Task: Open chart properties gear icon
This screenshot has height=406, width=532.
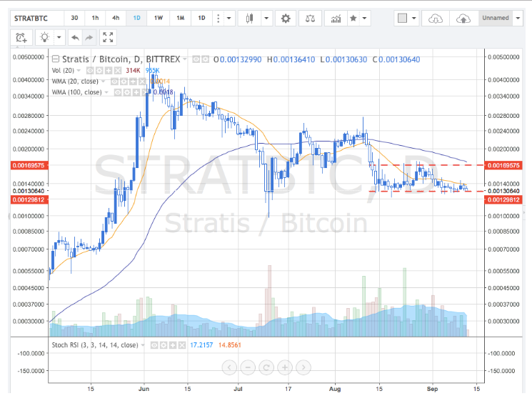Action: coord(286,18)
